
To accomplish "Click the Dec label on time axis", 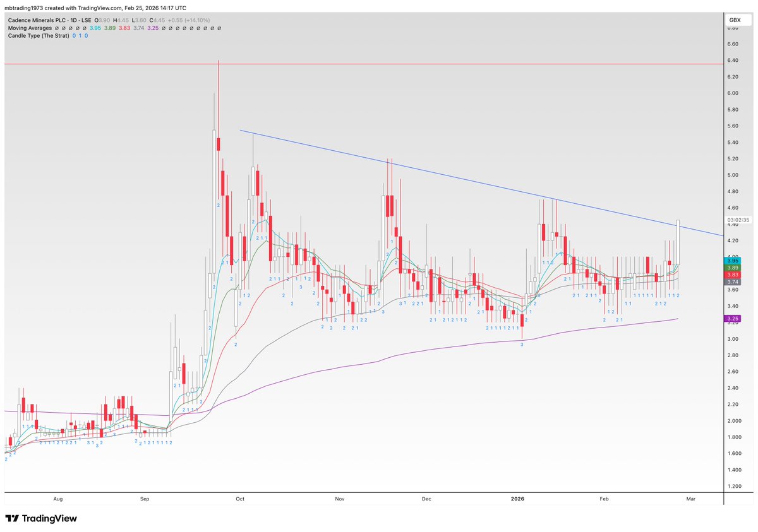I will (426, 499).
